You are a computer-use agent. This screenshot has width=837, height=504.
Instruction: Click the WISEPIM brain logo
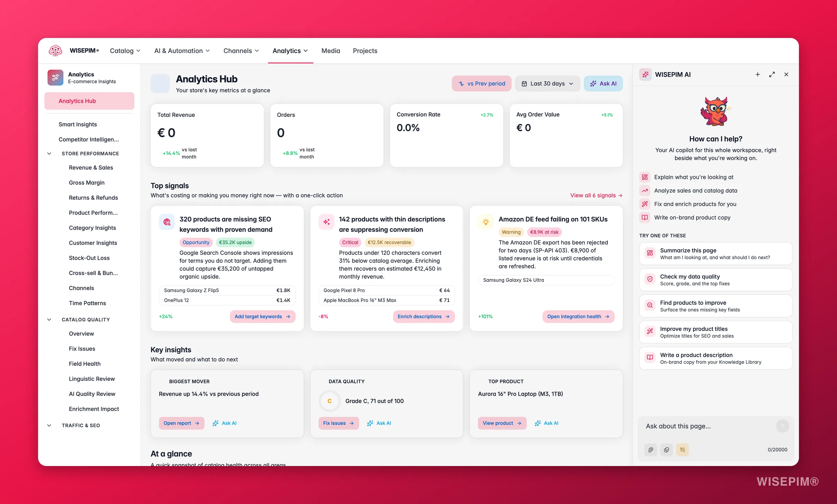[55, 51]
